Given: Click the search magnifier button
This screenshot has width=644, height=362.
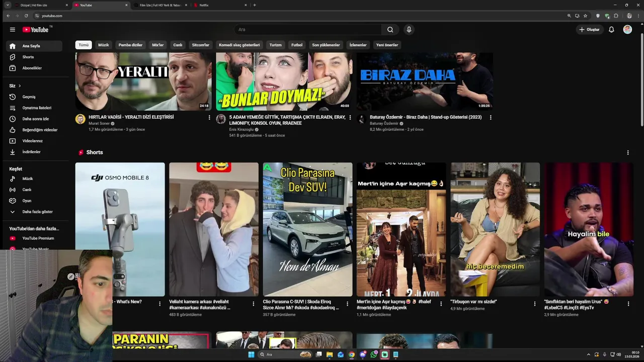Looking at the screenshot, I should [x=390, y=30].
